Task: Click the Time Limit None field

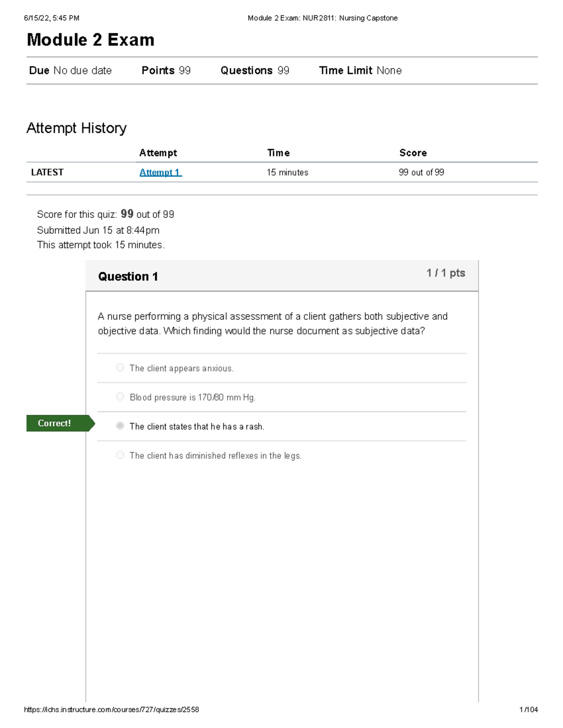Action: pos(360,70)
